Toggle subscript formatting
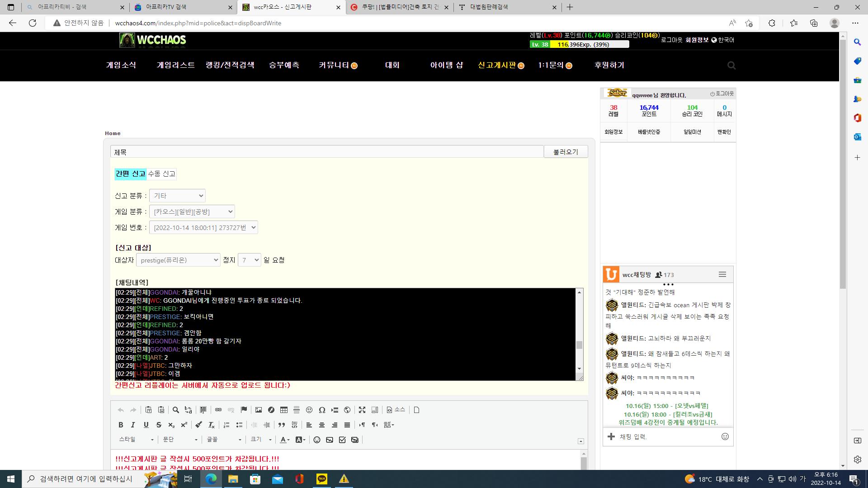 (x=171, y=425)
